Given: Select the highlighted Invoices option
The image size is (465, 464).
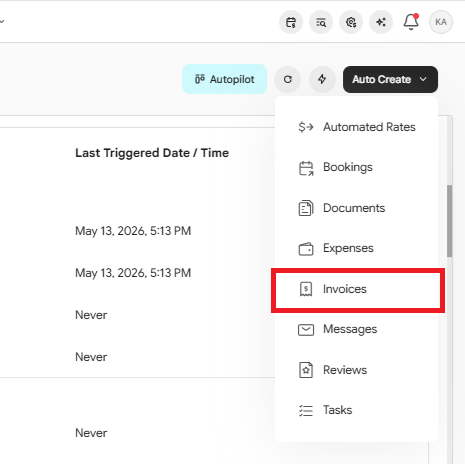Looking at the screenshot, I should [x=358, y=289].
